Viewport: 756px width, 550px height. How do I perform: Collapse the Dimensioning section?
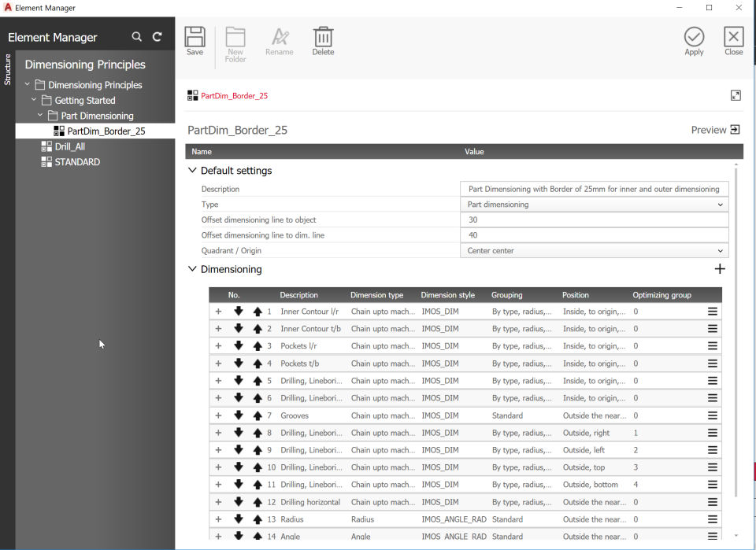pos(191,268)
